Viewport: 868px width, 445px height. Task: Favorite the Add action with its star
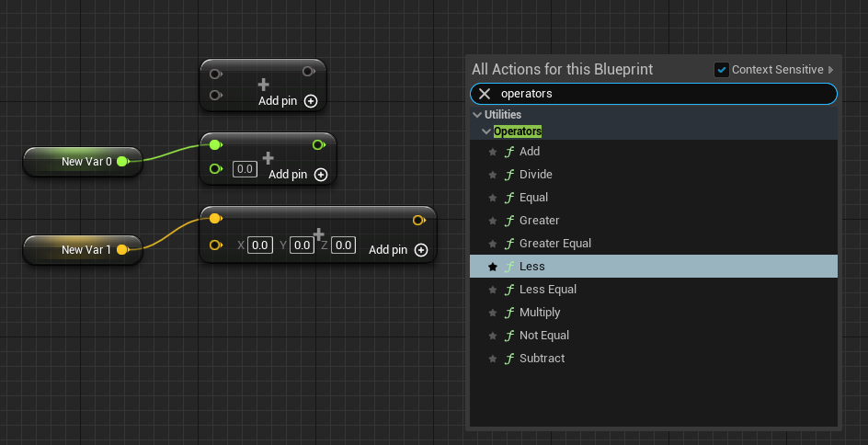pyautogui.click(x=493, y=152)
